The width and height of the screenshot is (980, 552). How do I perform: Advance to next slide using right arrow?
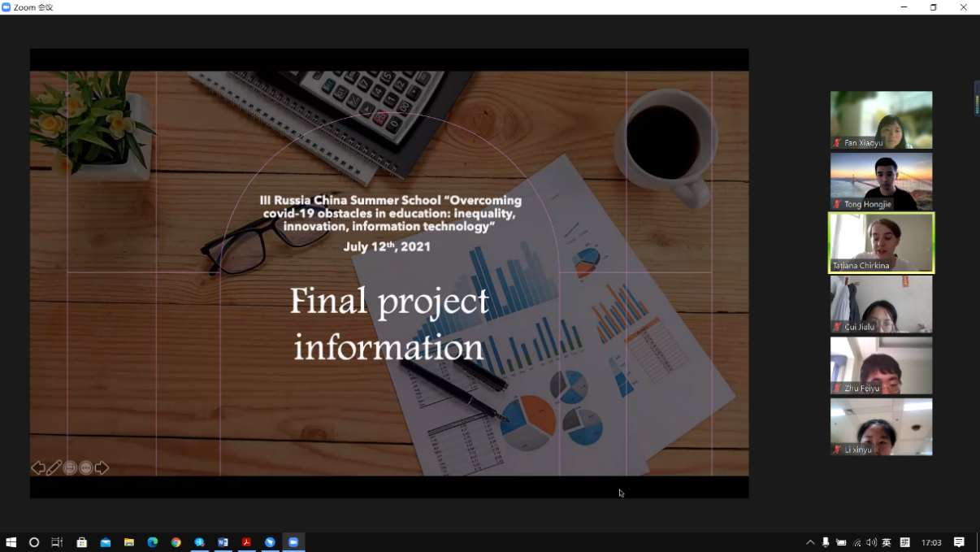pos(102,467)
